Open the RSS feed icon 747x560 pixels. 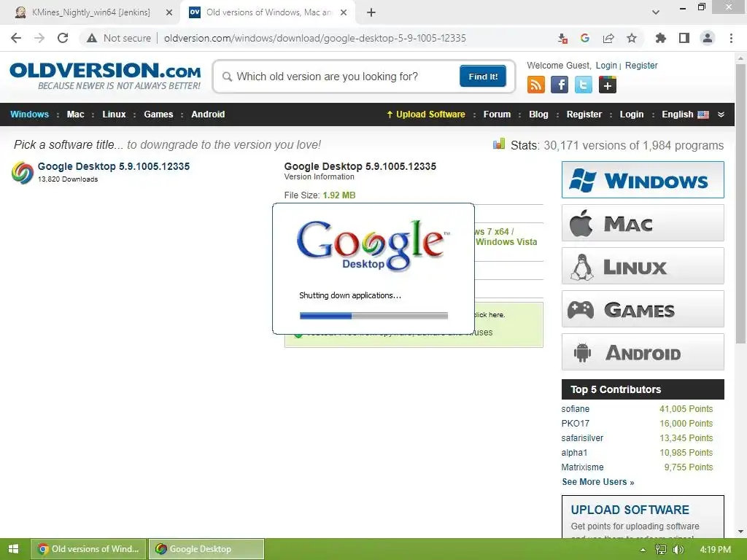click(x=536, y=85)
